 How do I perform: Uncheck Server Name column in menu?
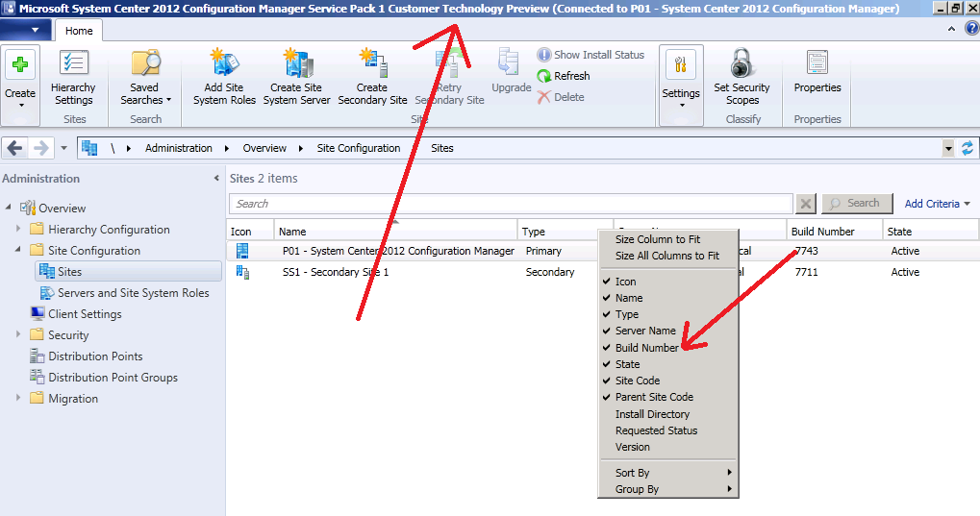[667, 331]
